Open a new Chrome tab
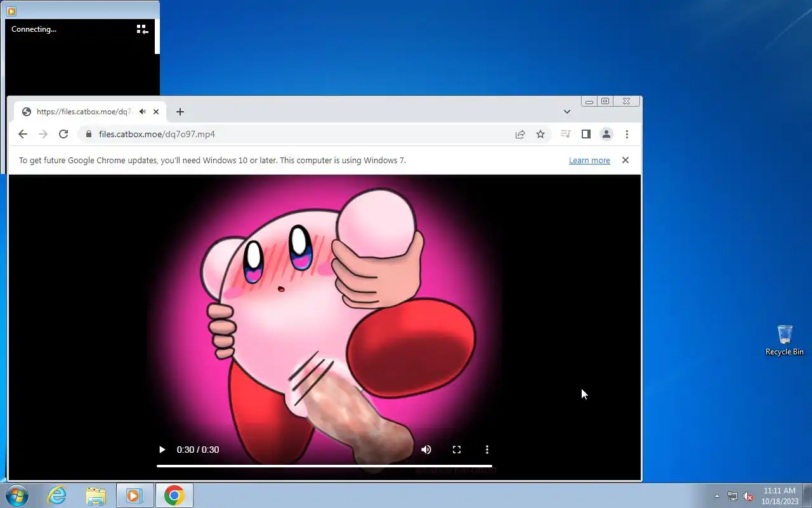The width and height of the screenshot is (812, 508). coord(180,112)
